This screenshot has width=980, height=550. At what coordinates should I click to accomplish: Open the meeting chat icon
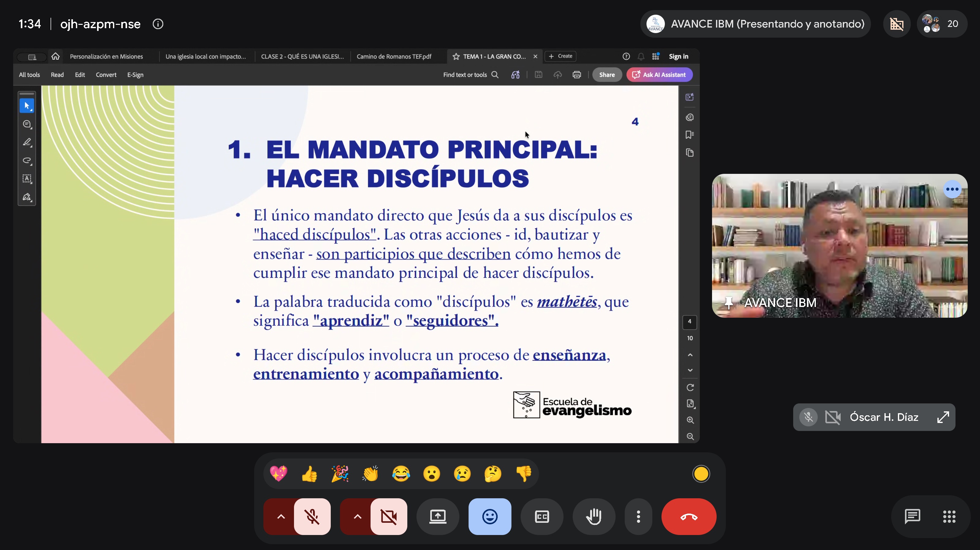coord(912,516)
